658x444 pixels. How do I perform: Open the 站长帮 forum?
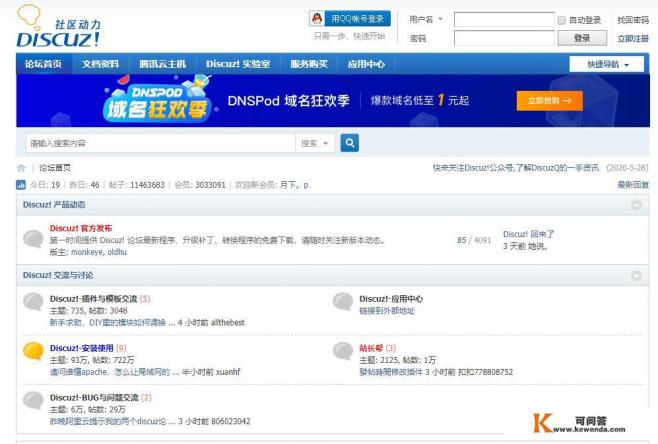(x=371, y=348)
